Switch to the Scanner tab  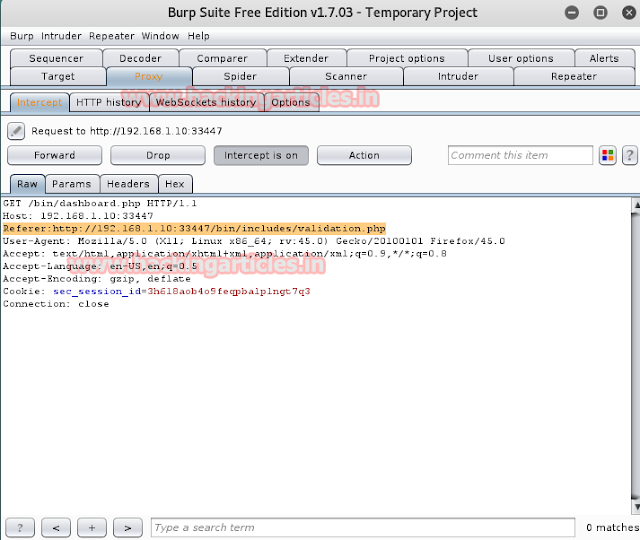pyautogui.click(x=346, y=76)
